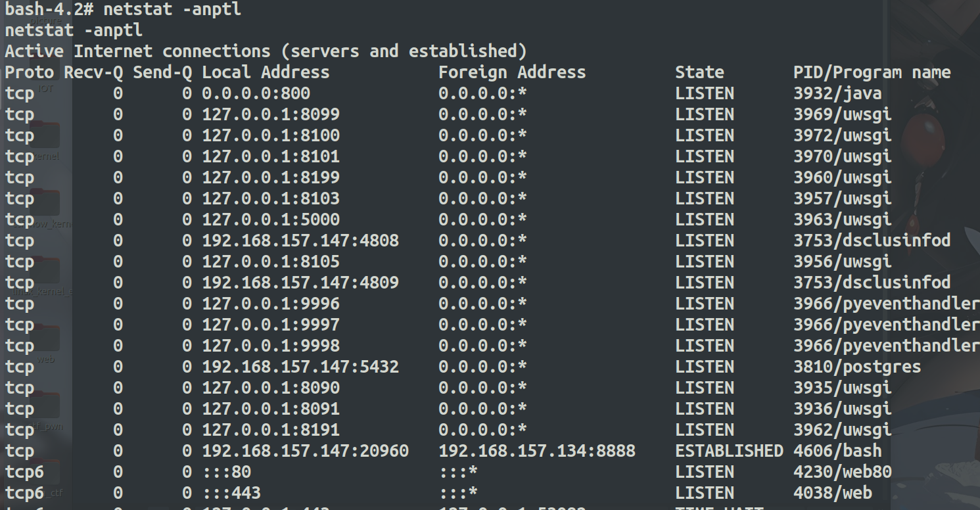Open the web desktop folder

tap(45, 338)
